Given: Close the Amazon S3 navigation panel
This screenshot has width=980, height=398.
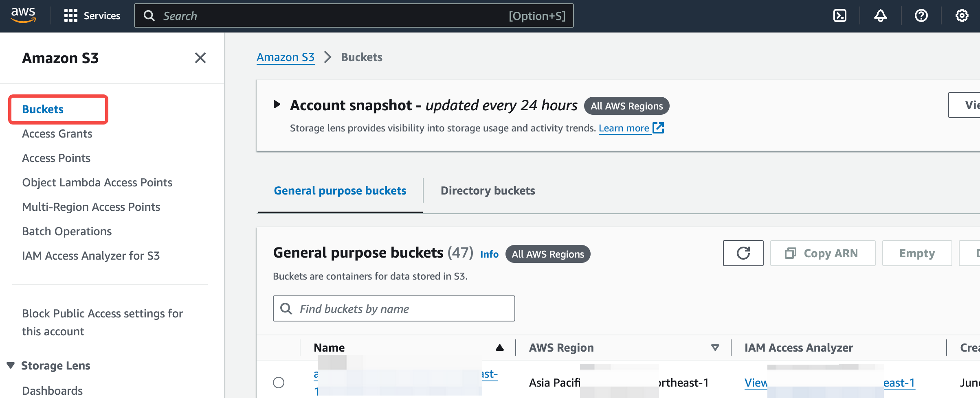Looking at the screenshot, I should pyautogui.click(x=200, y=58).
